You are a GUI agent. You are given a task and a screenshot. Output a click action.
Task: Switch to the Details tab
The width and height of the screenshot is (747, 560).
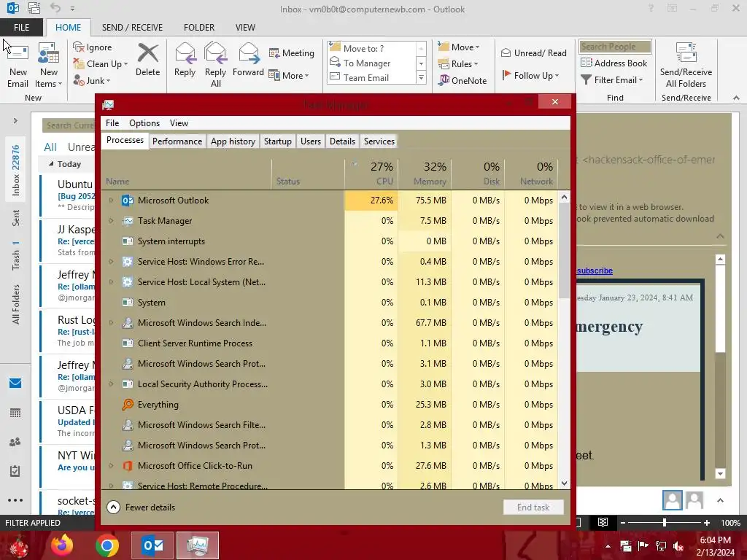[x=343, y=141]
